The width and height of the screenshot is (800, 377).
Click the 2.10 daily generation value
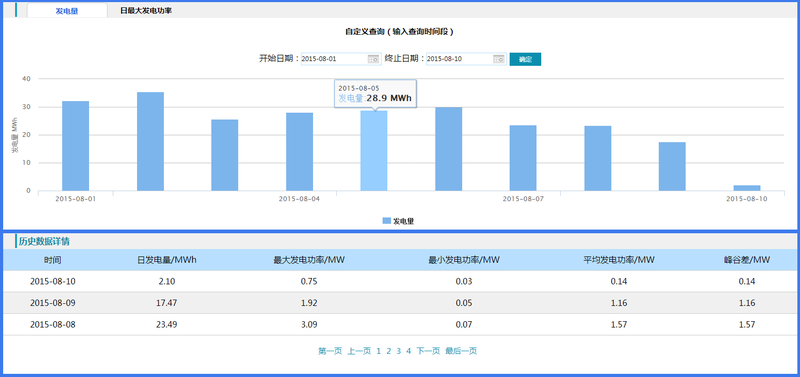[167, 281]
